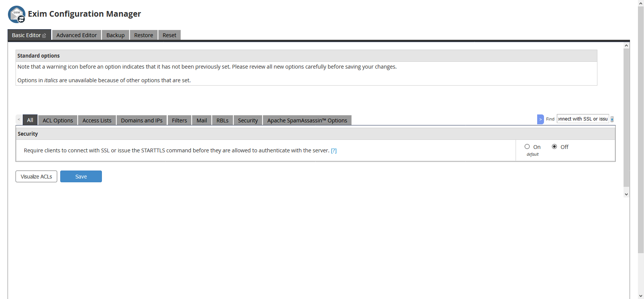Open the Mail category tab
The width and height of the screenshot is (644, 299).
[202, 120]
